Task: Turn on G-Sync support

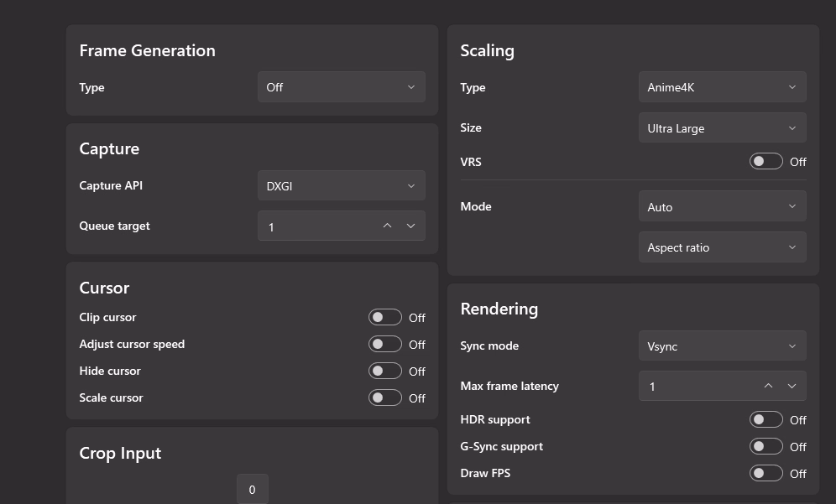Action: pos(765,447)
